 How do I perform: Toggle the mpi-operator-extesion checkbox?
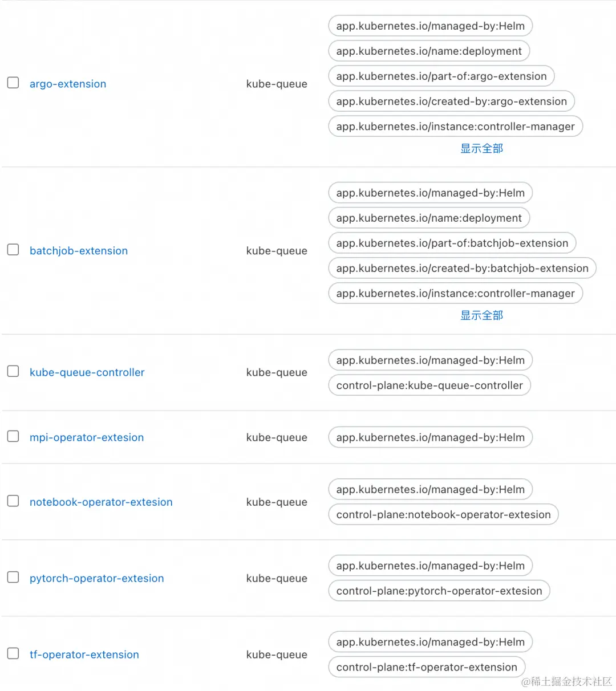tap(13, 437)
